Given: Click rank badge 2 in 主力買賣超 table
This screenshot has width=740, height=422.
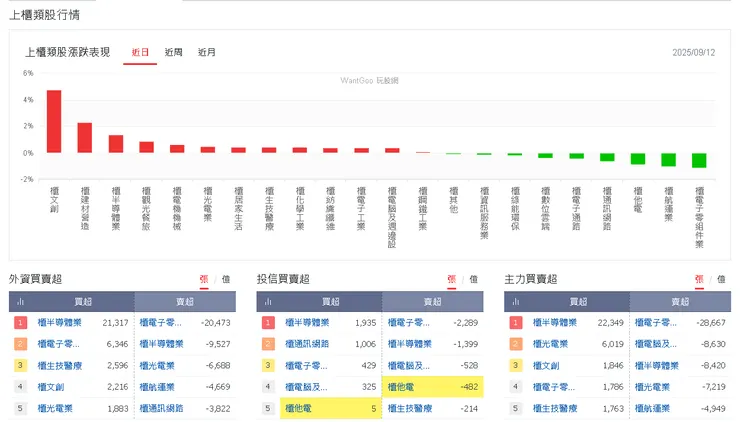Looking at the screenshot, I should click(x=515, y=344).
